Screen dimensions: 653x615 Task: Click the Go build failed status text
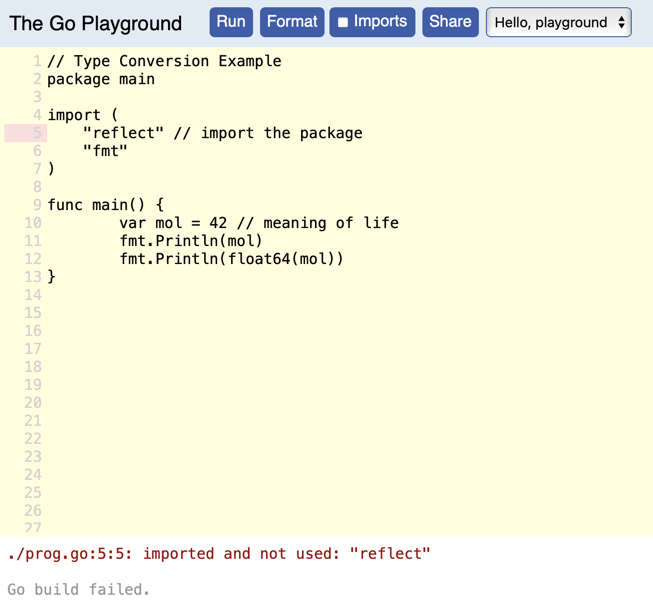[78, 589]
